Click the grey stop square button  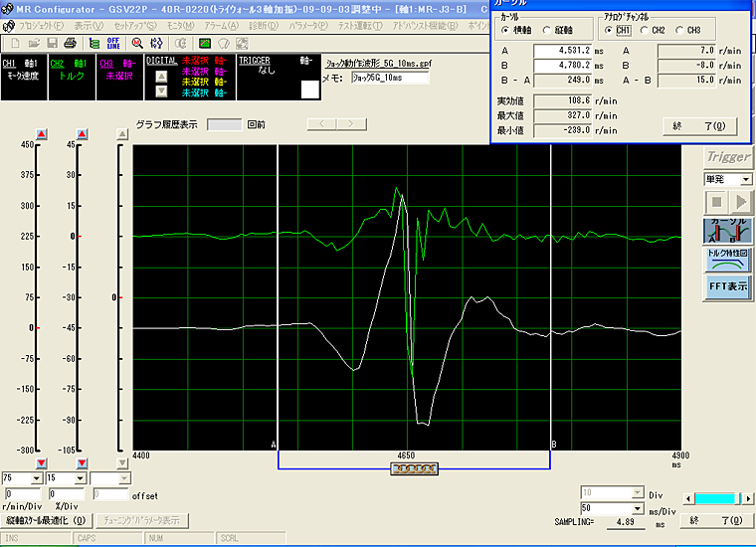(x=716, y=202)
